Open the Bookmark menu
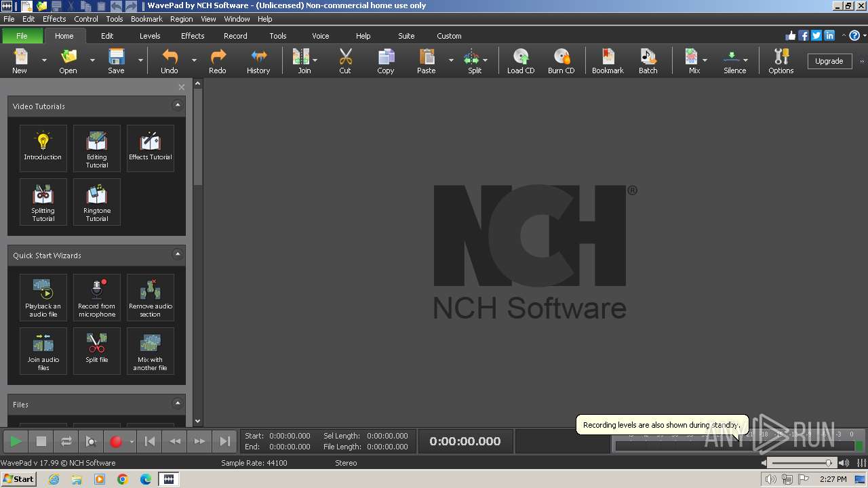Viewport: 868px width, 488px height. pyautogui.click(x=146, y=19)
